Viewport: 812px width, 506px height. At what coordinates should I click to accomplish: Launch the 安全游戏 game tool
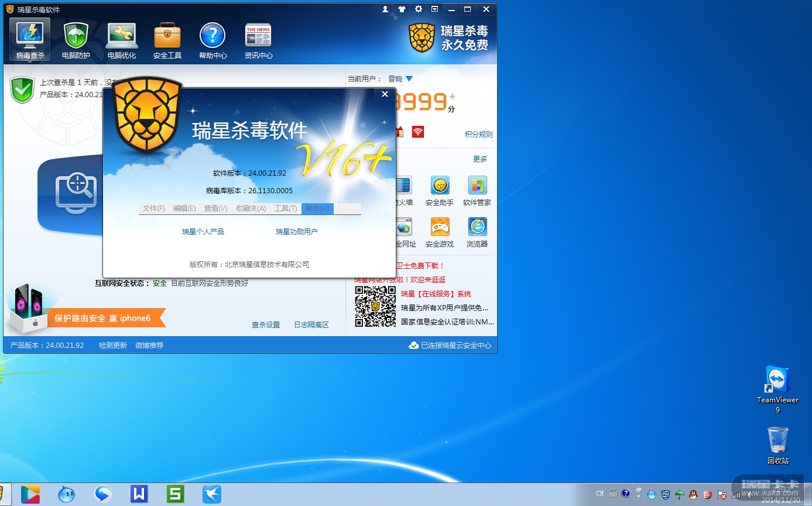pos(440,233)
